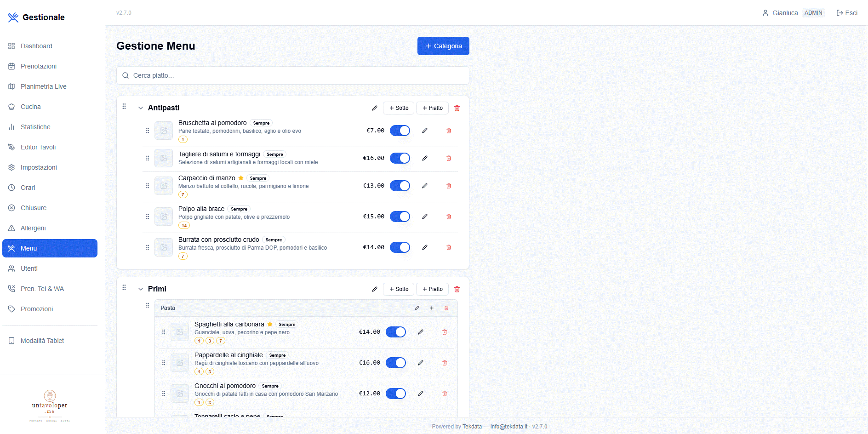868x434 pixels.
Task: Toggle Pappardelle al cinghiale availability
Action: (x=396, y=363)
